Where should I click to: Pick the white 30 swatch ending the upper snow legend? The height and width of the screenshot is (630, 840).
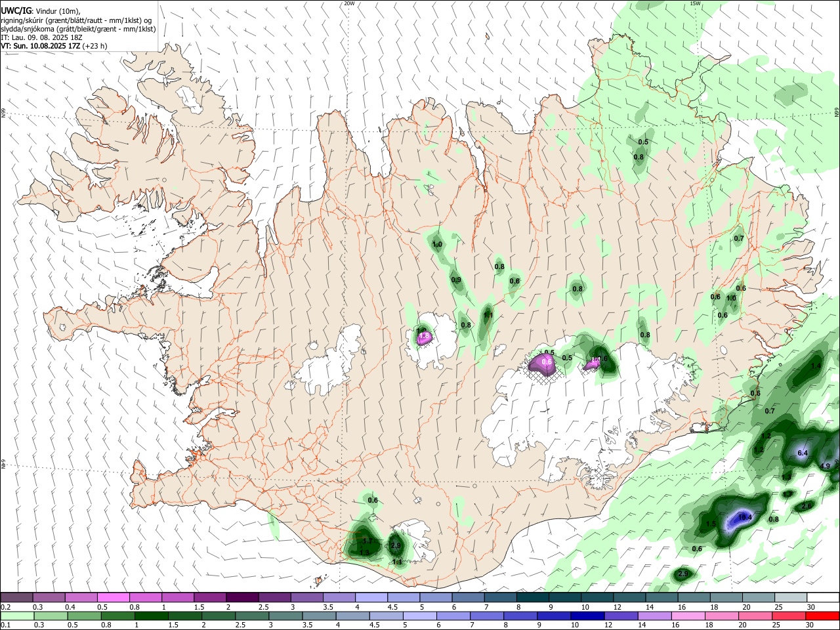pos(822,597)
